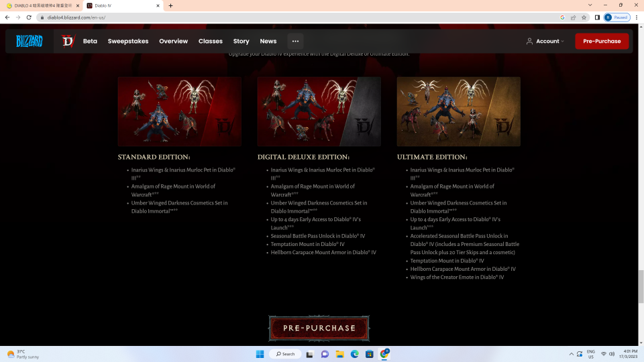The width and height of the screenshot is (644, 362).
Task: Click the share page icon
Action: (573, 17)
